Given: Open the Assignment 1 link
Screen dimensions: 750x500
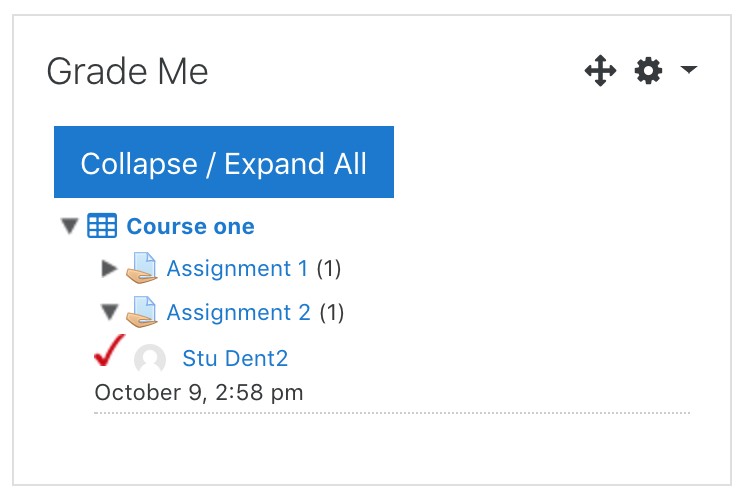Looking at the screenshot, I should pos(237,268).
